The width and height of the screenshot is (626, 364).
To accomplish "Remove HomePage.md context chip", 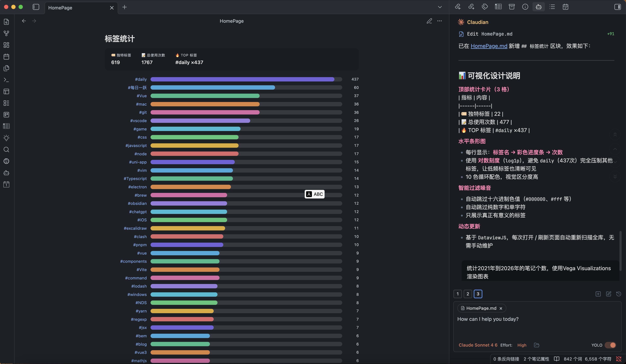I will (x=501, y=308).
